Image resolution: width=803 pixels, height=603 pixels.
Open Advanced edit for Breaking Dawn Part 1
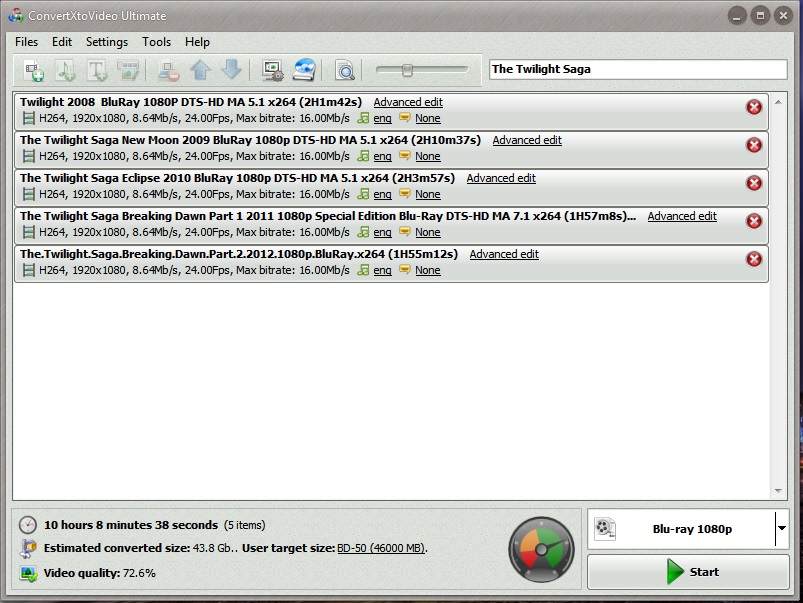[x=682, y=216]
